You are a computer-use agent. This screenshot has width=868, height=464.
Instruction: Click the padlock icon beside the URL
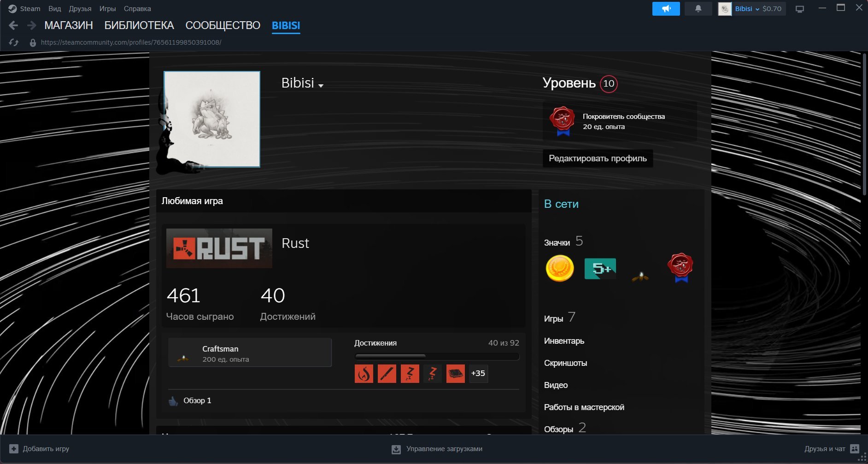(x=33, y=42)
